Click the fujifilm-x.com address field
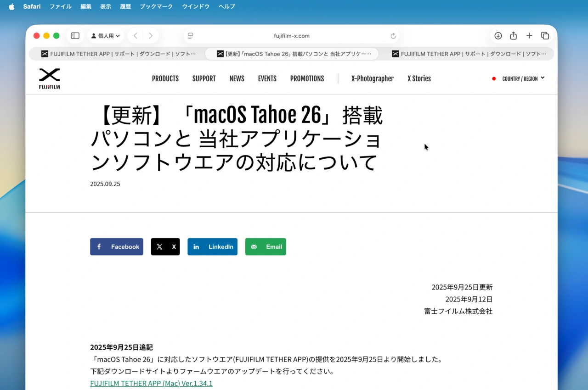Viewport: 588px width, 390px height. (x=292, y=36)
